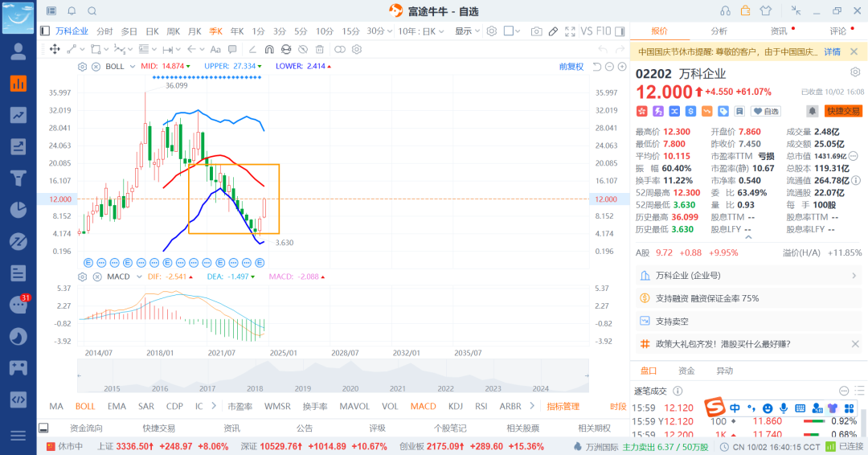This screenshot has height=455, width=868.
Task: Open the orange bar chart quotes icon in sidebar
Action: pos(18,84)
